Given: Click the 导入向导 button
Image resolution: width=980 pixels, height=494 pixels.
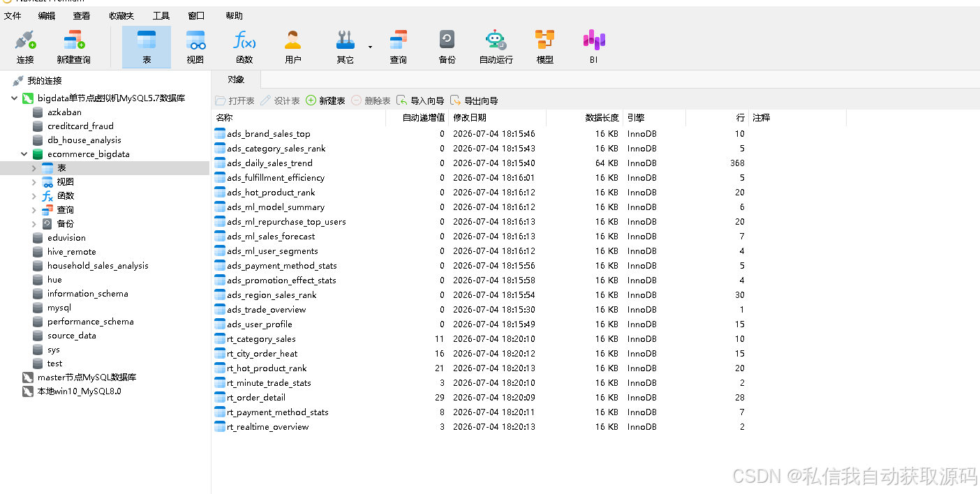Looking at the screenshot, I should point(420,100).
